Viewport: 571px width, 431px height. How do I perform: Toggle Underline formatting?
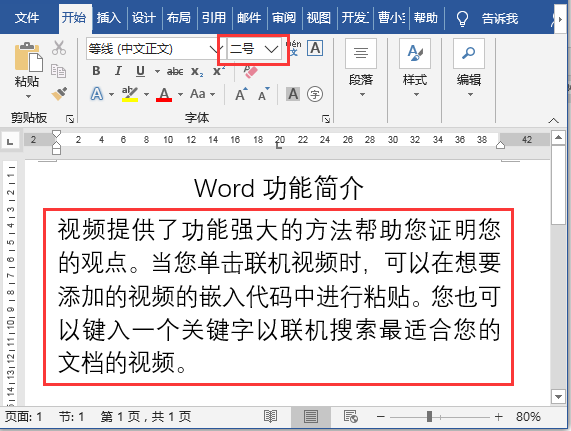tap(140, 71)
